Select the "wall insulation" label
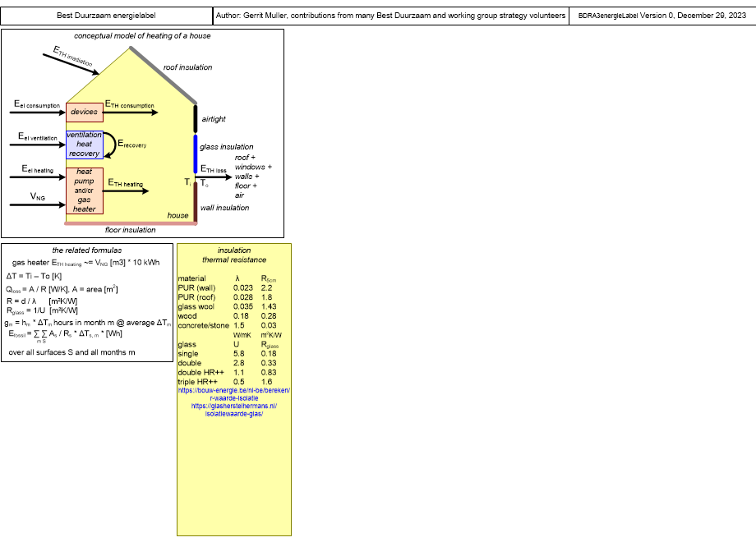 tap(224, 208)
